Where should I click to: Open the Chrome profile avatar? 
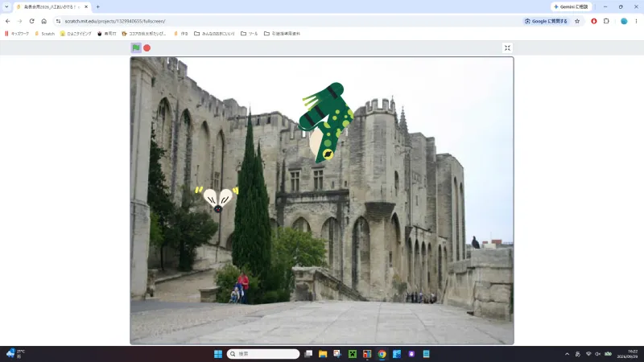[624, 21]
